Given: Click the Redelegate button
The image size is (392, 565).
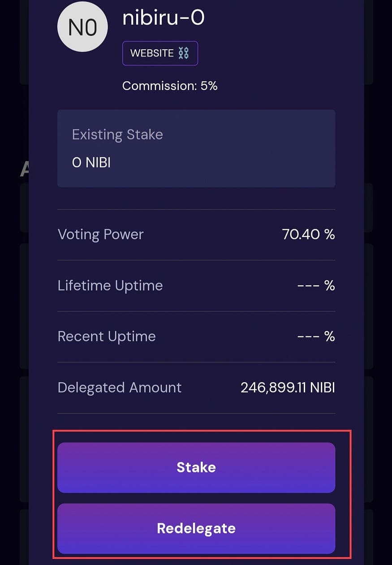Looking at the screenshot, I should [196, 528].
